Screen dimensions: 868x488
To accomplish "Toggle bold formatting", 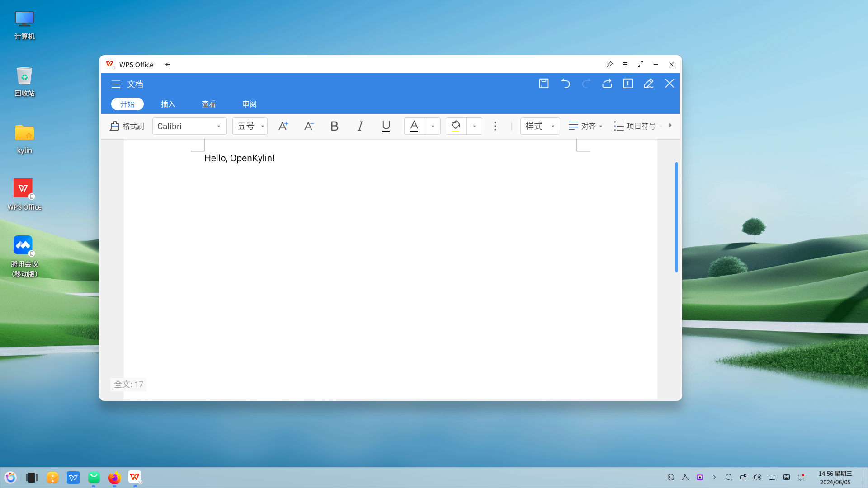I will pyautogui.click(x=335, y=126).
